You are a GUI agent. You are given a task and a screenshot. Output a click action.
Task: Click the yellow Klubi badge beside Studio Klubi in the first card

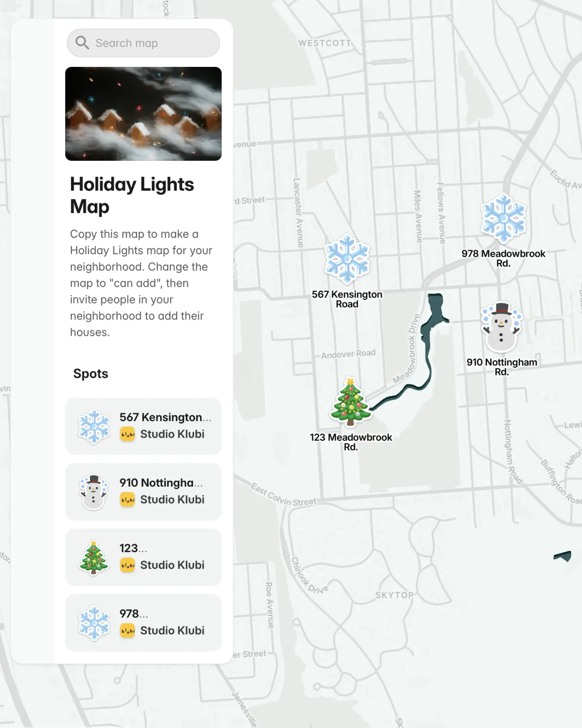point(127,434)
